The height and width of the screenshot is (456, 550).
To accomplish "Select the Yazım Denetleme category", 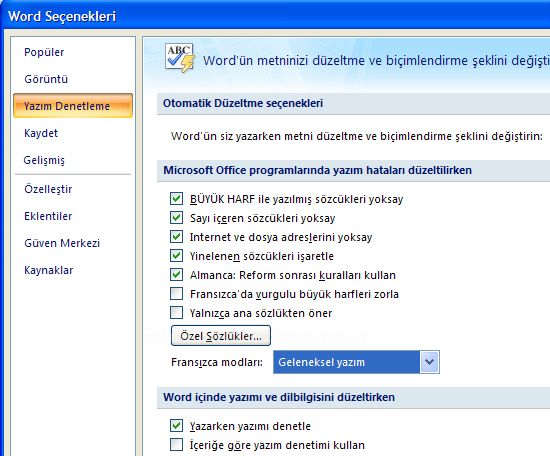I will coord(73,105).
